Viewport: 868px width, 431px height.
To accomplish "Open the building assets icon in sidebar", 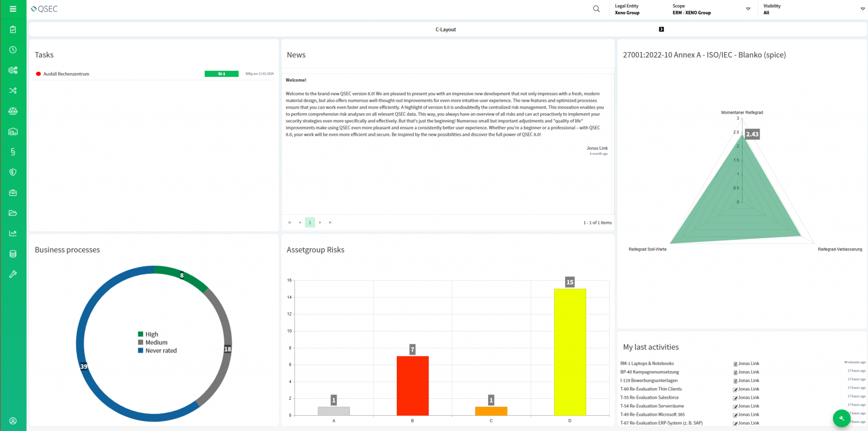I will click(x=12, y=131).
